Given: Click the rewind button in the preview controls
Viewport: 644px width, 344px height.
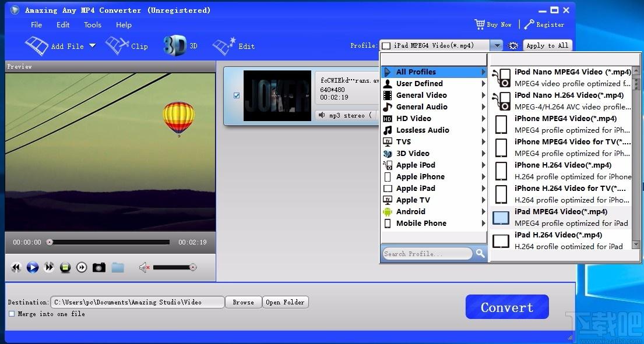Looking at the screenshot, I should click(x=16, y=268).
